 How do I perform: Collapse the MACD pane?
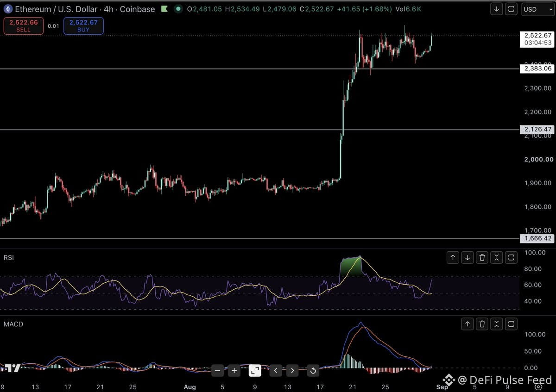click(497, 324)
